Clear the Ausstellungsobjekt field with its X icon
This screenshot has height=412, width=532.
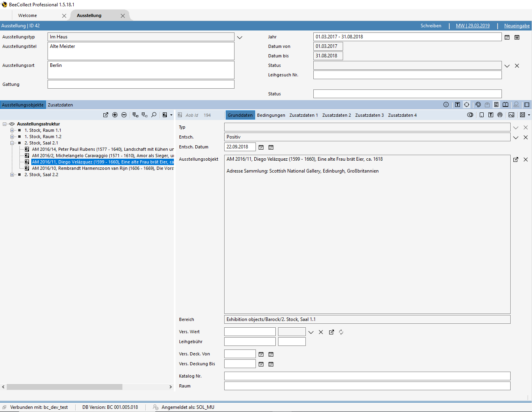click(526, 159)
